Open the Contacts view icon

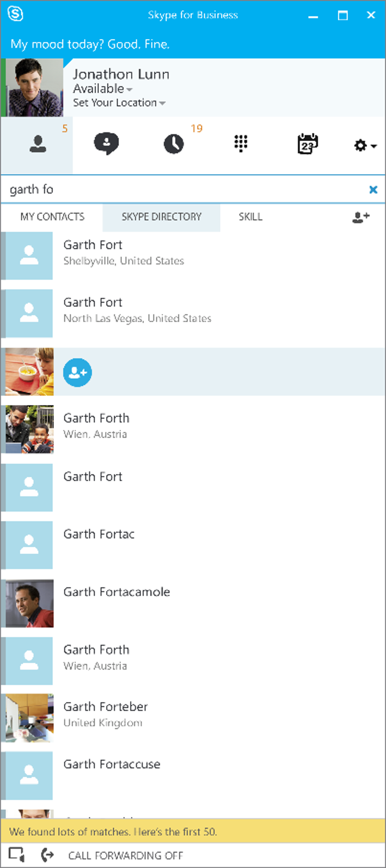tap(37, 144)
